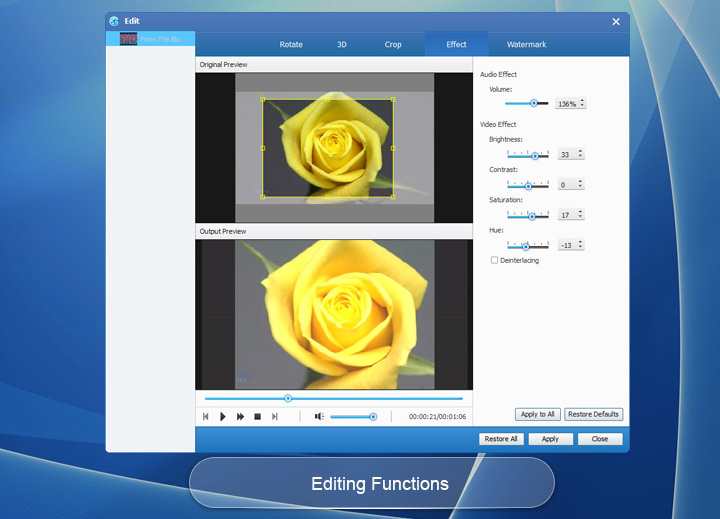Click right-middle crop handle in Original Preview

(393, 148)
